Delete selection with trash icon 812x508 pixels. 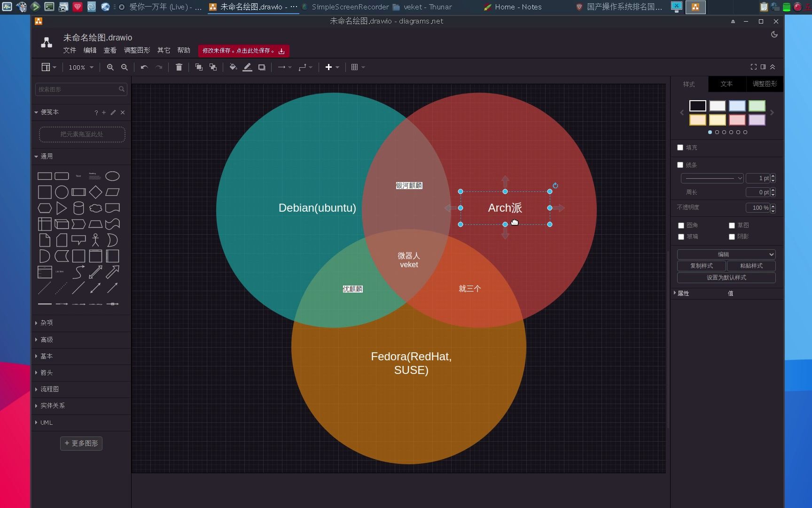pyautogui.click(x=179, y=67)
